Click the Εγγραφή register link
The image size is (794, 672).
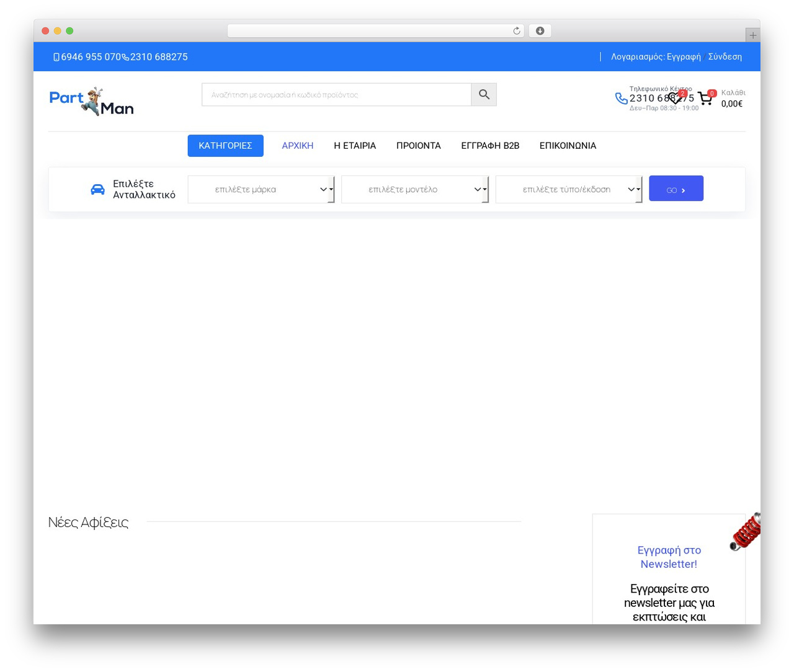tap(684, 56)
